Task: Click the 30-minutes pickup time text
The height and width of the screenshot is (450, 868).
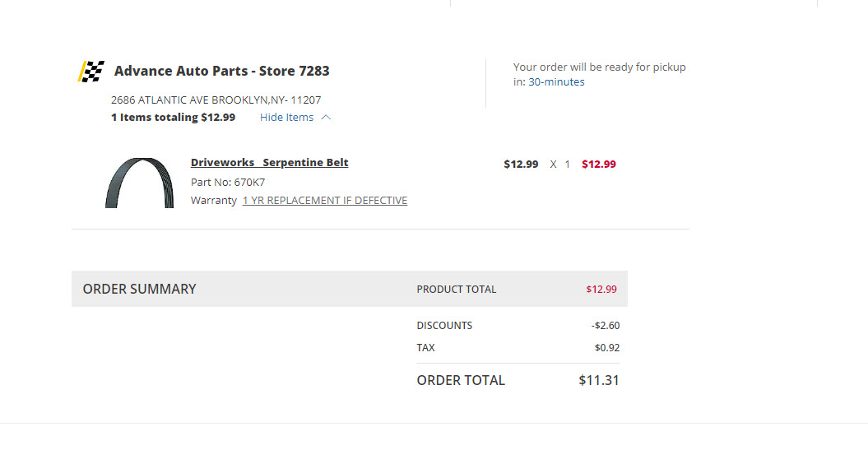Action: tap(556, 82)
